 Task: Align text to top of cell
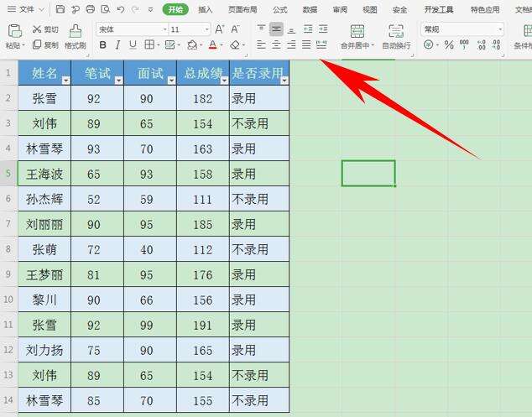(261, 29)
